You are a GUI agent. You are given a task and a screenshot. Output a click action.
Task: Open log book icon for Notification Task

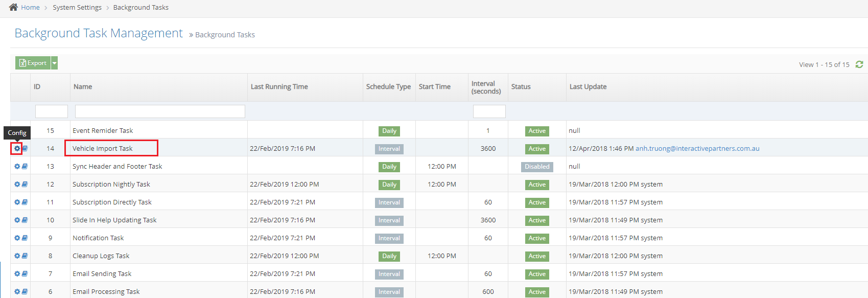25,238
